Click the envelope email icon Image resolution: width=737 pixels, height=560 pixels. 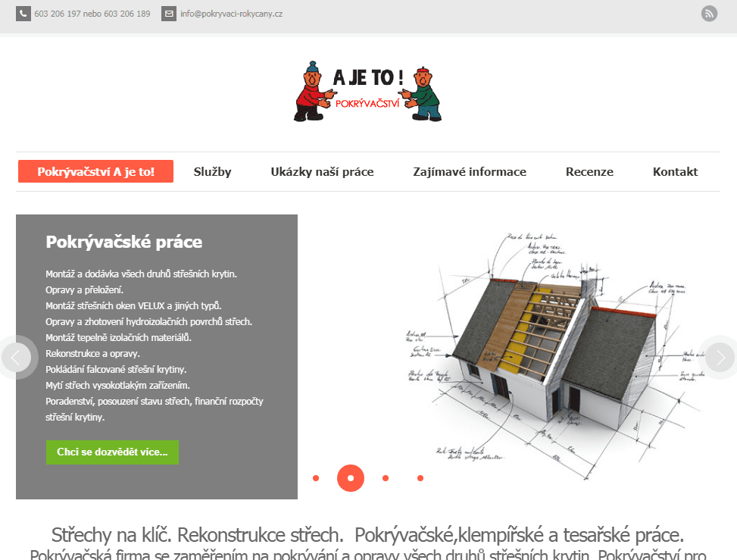click(x=169, y=14)
